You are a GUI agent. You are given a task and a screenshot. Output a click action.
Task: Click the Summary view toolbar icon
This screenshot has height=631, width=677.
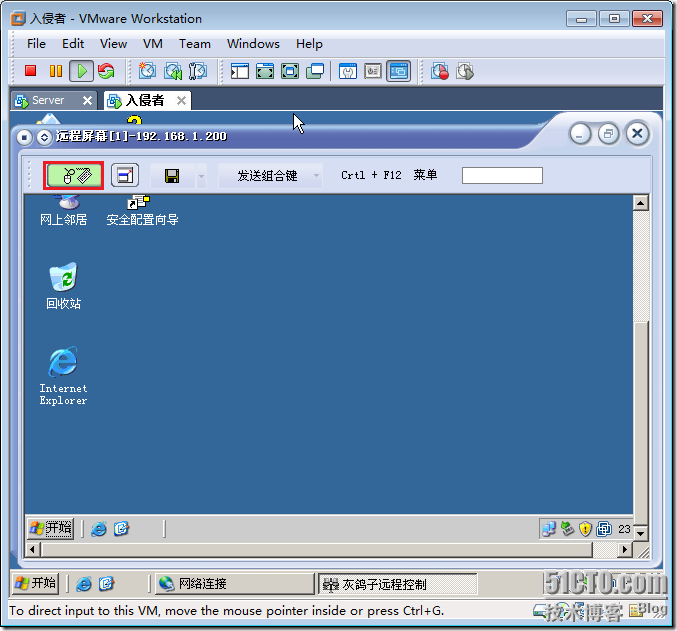point(348,71)
